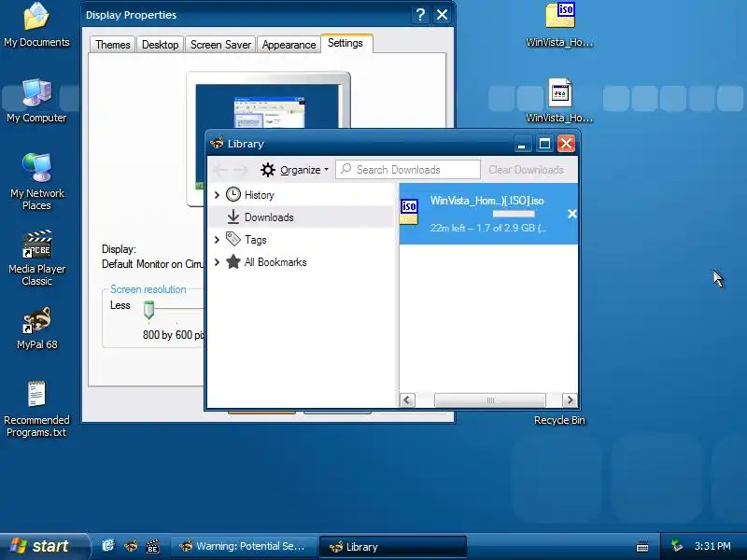Open My Computer desktop icon

[x=36, y=101]
